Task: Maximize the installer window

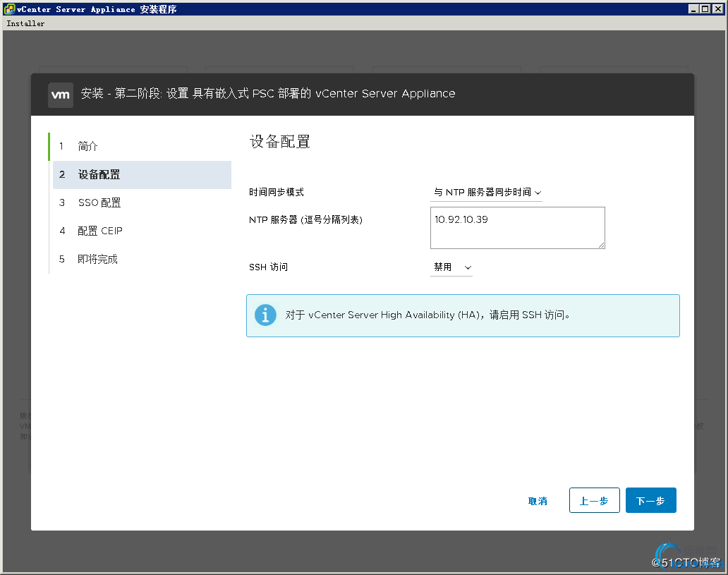Action: click(705, 9)
